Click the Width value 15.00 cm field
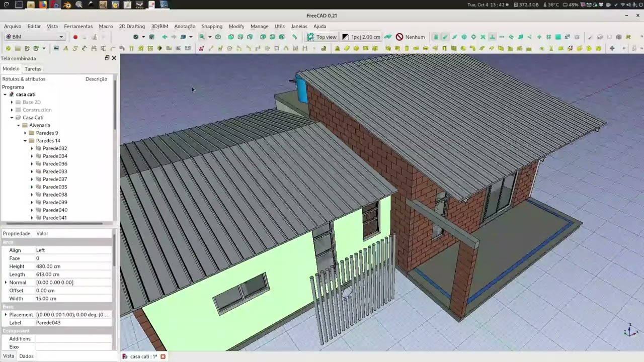This screenshot has height=362, width=644. 73,299
